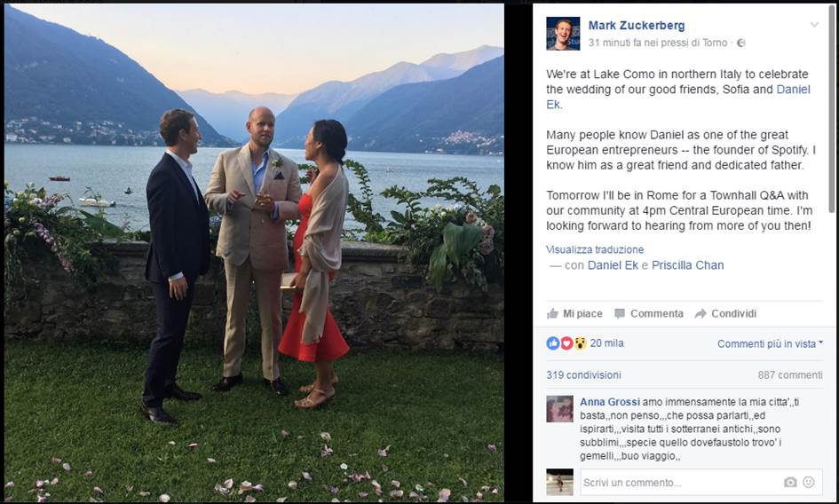Click inside Scrivi un commento field
Screen dimensions: 839x504
click(679, 483)
